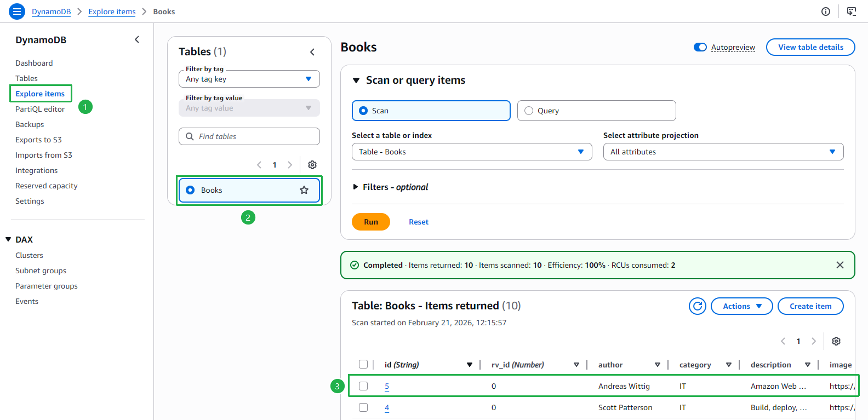The width and height of the screenshot is (868, 420).
Task: Open the Actions dropdown menu
Action: (x=742, y=306)
